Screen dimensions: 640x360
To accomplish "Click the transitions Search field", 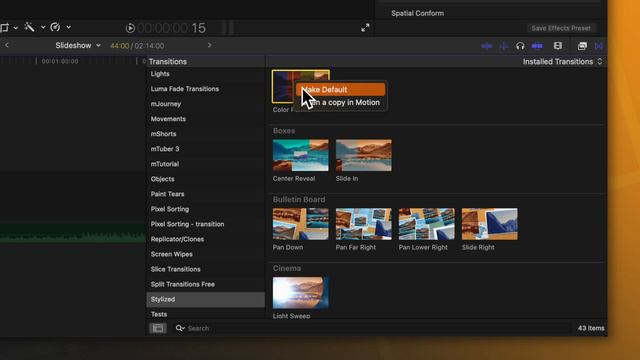I will [x=371, y=328].
